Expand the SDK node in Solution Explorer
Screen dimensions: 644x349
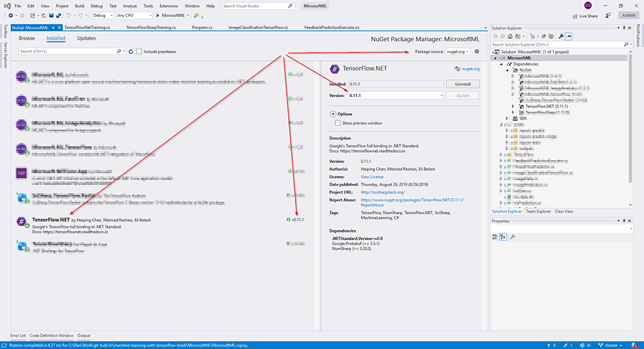(x=514, y=118)
